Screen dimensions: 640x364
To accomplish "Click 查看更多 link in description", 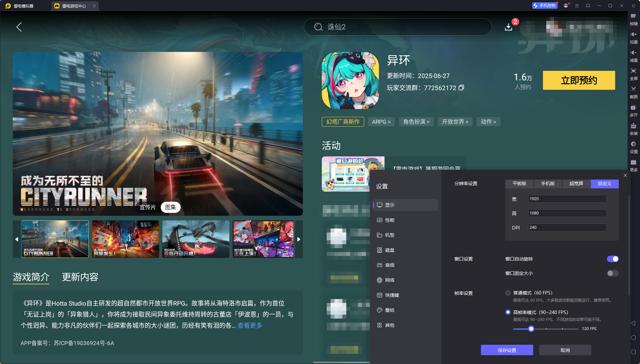I will [x=250, y=325].
